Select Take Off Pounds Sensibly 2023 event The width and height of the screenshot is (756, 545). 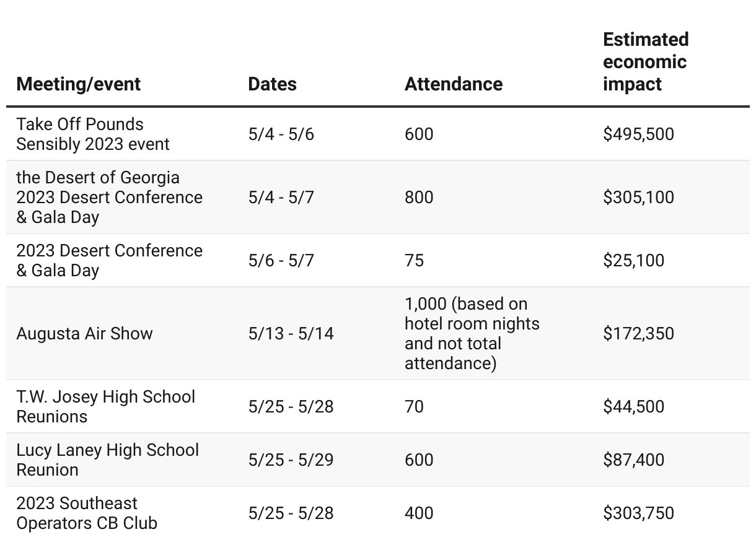click(93, 134)
